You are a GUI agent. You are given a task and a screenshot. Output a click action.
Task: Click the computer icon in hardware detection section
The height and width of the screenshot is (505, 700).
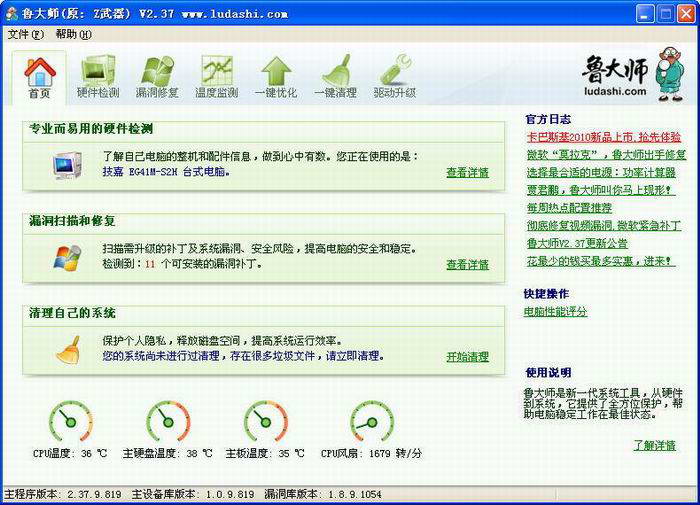tap(68, 164)
